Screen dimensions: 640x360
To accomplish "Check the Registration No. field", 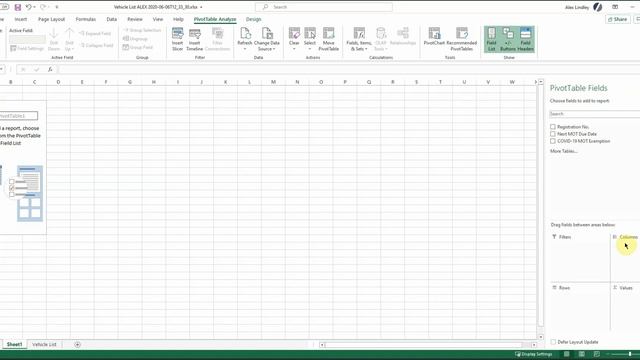I will click(x=553, y=127).
